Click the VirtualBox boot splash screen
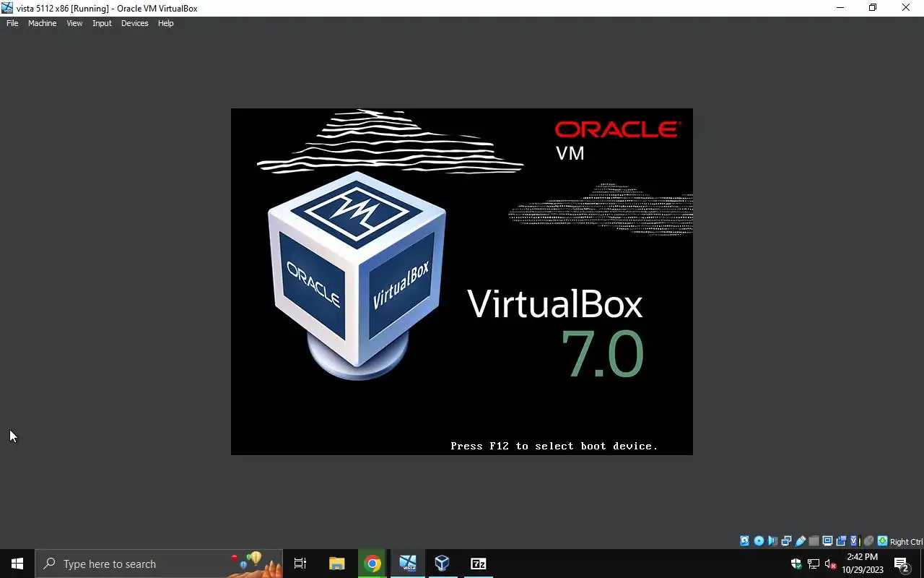 tap(462, 282)
